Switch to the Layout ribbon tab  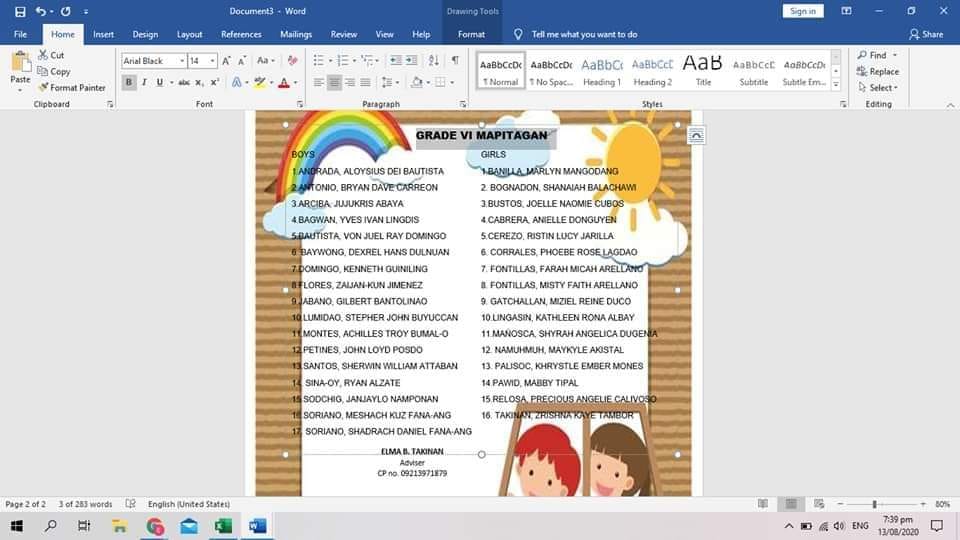[x=189, y=34]
